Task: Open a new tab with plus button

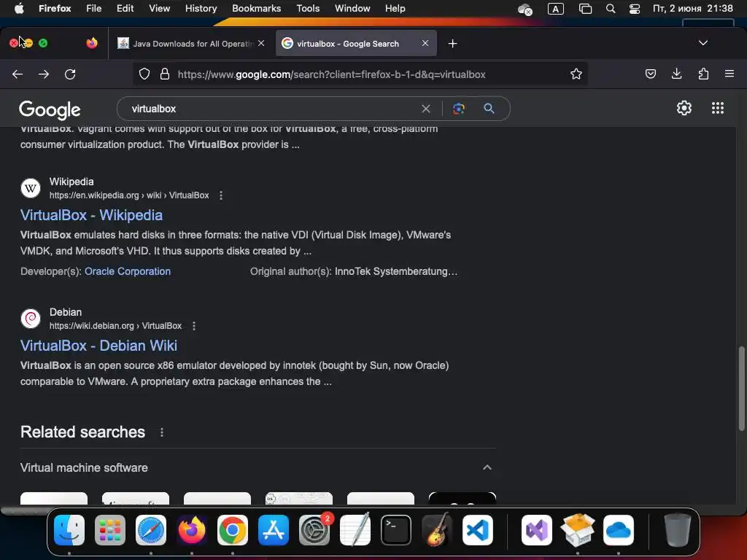Action: tap(452, 44)
